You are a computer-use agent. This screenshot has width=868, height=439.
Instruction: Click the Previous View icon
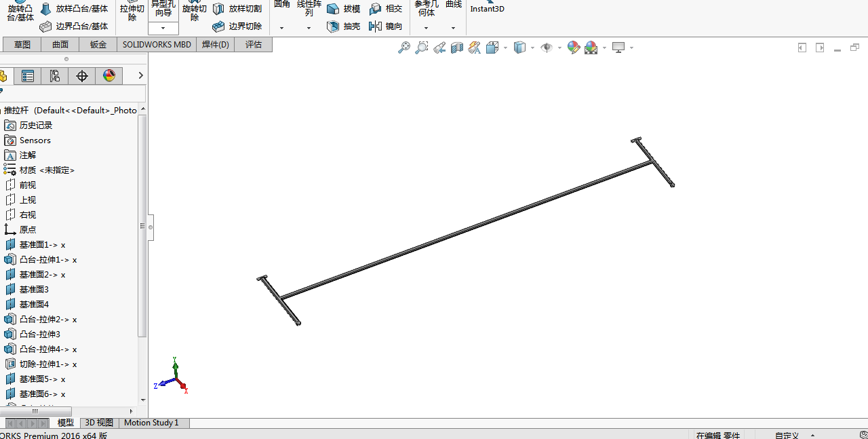pos(439,47)
